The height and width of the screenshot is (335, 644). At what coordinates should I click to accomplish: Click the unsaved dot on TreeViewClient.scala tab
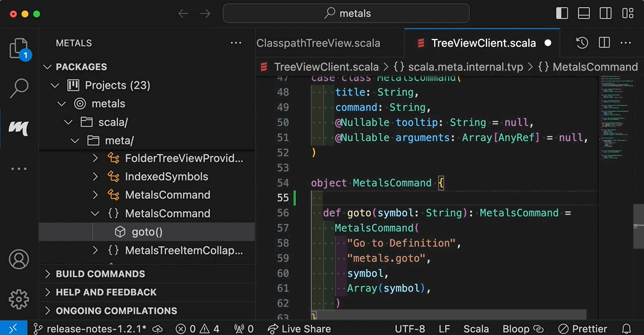click(548, 43)
